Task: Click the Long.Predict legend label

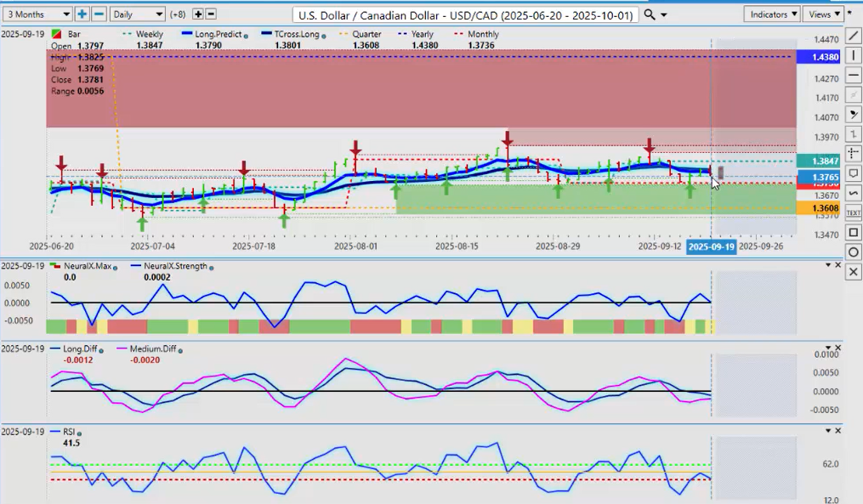Action: point(218,34)
